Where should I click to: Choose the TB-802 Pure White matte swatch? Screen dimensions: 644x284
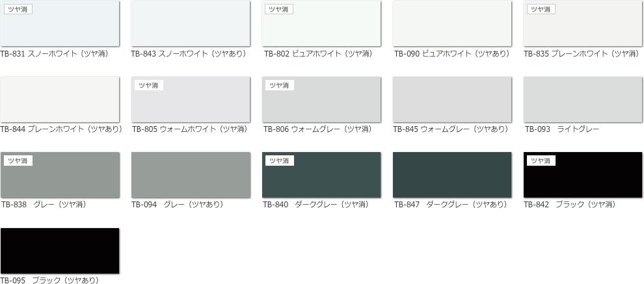[321, 26]
